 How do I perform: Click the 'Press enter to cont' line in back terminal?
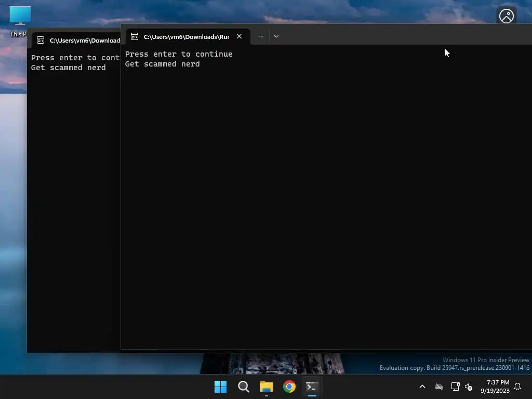point(76,58)
